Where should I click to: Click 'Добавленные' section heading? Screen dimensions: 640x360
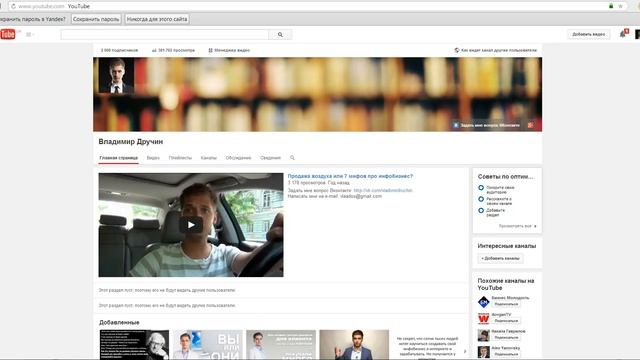point(119,322)
